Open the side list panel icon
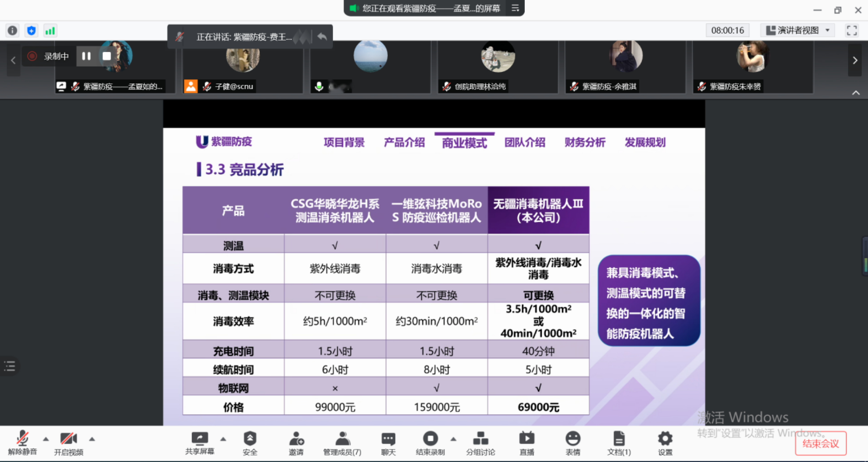 click(10, 366)
